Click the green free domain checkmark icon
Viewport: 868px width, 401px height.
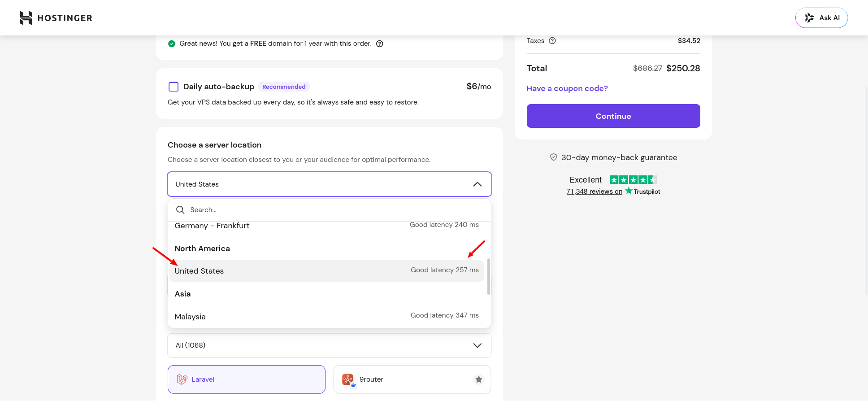172,44
